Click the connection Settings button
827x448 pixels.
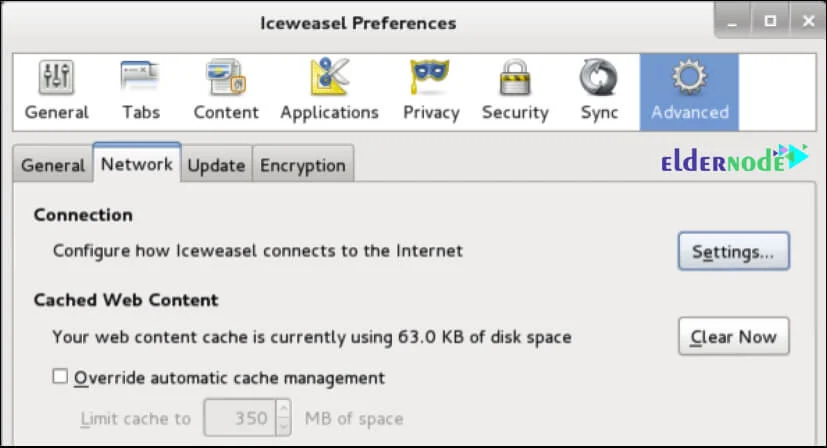tap(733, 252)
